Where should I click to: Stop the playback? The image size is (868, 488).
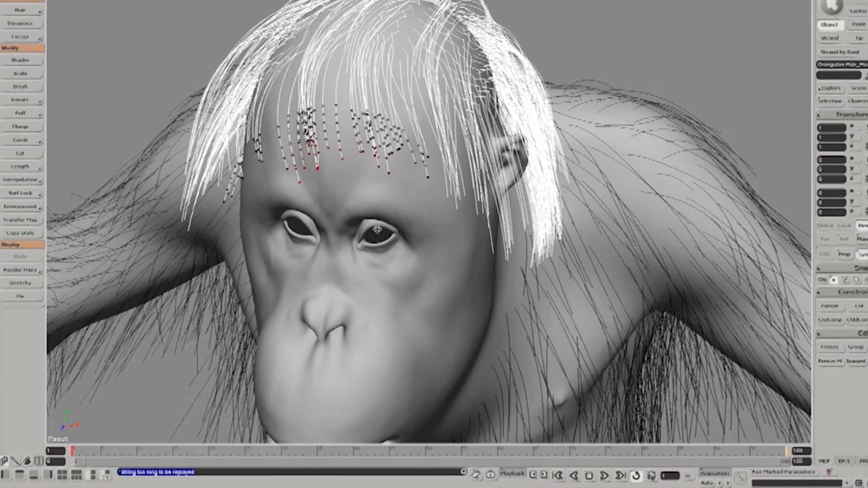point(589,475)
